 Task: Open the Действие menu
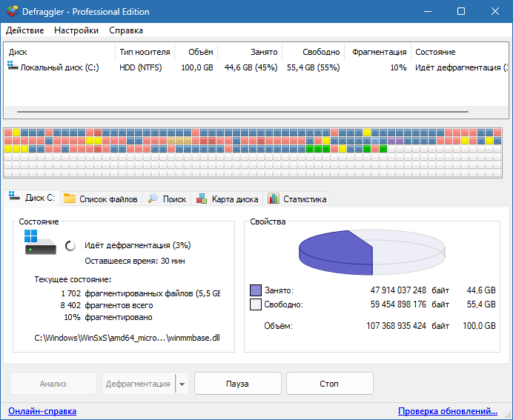(25, 30)
